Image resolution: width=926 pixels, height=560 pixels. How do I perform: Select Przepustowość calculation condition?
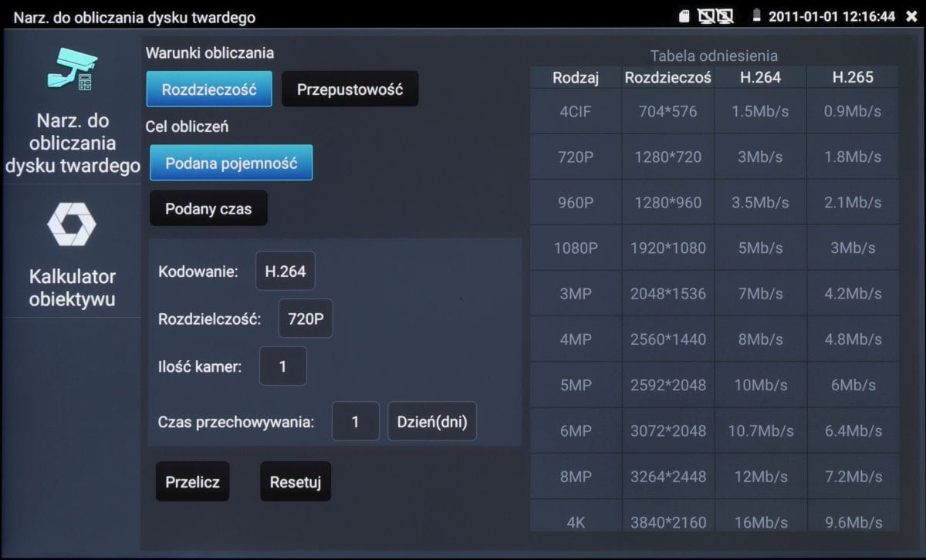[350, 89]
